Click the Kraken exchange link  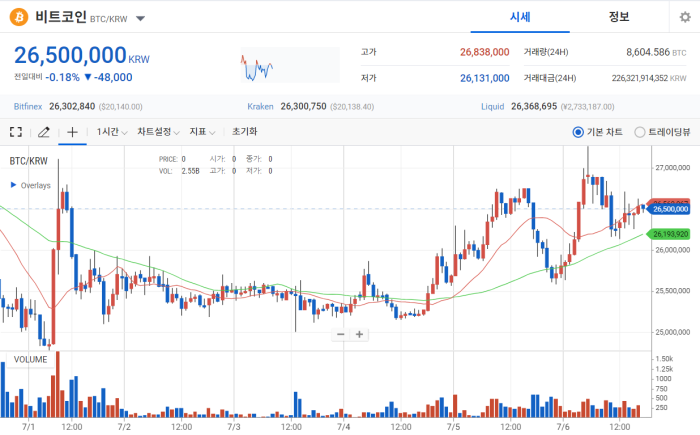pyautogui.click(x=260, y=107)
